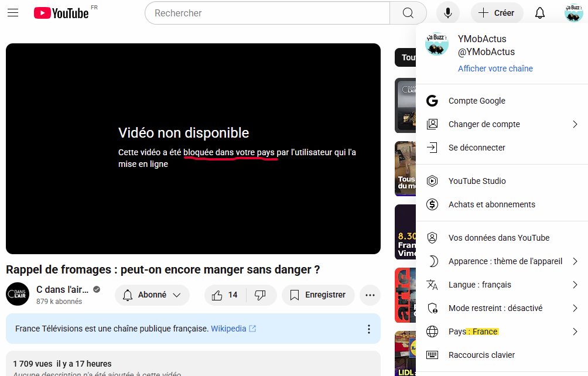Click the data shield icon
Viewport: 588px width, 376px height.
point(432,238)
